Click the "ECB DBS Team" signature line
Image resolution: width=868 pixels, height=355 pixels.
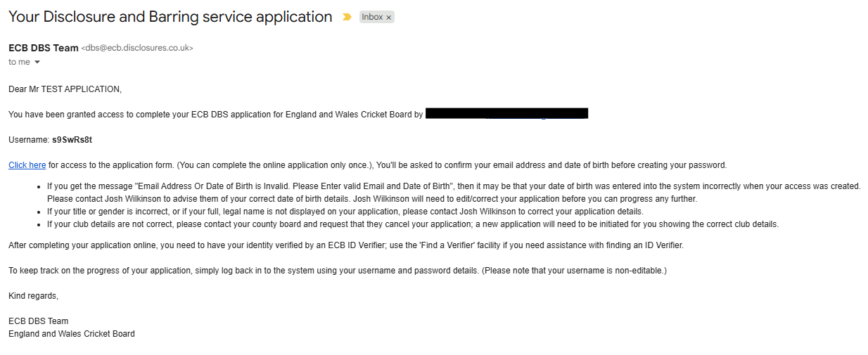point(38,321)
